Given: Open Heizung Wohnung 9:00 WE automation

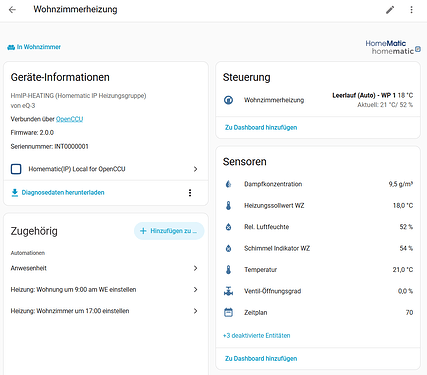Looking at the screenshot, I should (106, 290).
